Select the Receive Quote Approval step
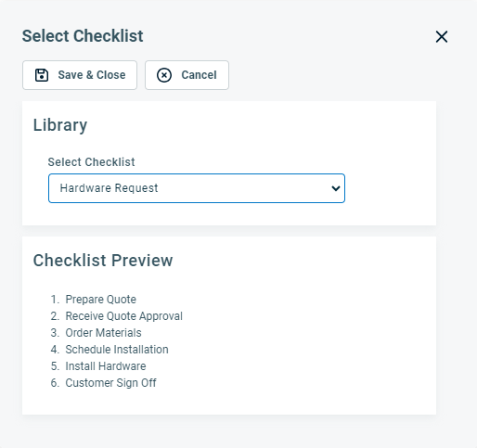This screenshot has width=477, height=448. (123, 316)
